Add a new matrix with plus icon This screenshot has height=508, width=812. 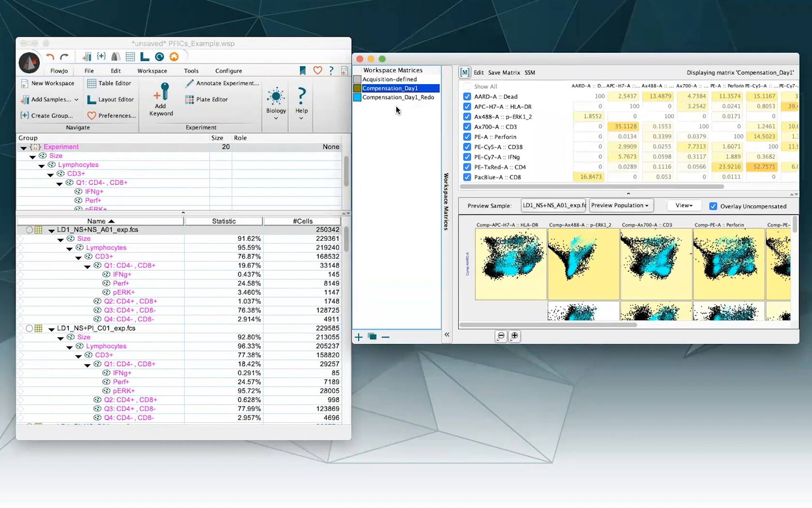tap(359, 337)
